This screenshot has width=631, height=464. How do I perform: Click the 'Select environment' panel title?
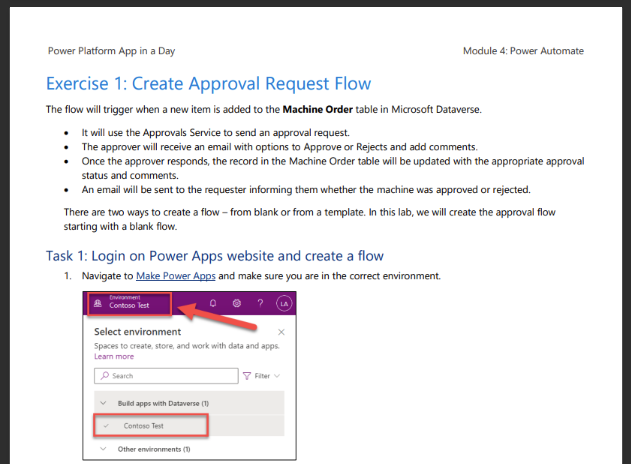[138, 332]
